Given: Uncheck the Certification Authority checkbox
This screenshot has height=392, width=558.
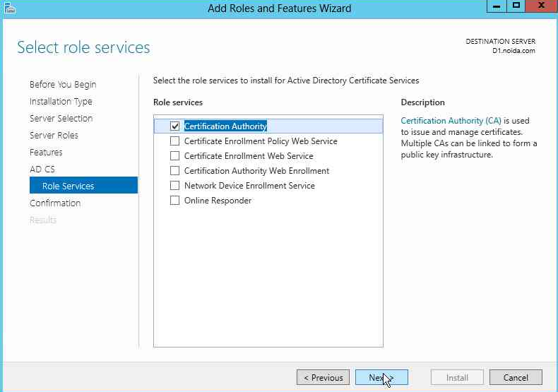Looking at the screenshot, I should (174, 126).
